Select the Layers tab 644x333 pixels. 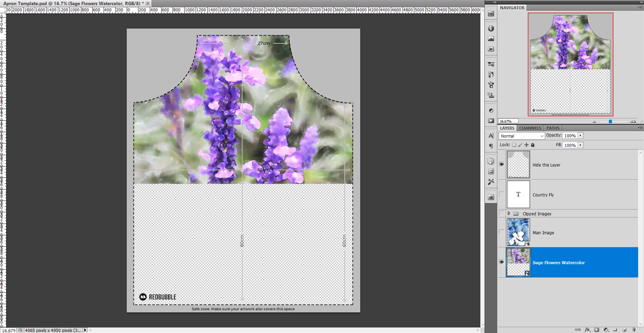pyautogui.click(x=507, y=128)
